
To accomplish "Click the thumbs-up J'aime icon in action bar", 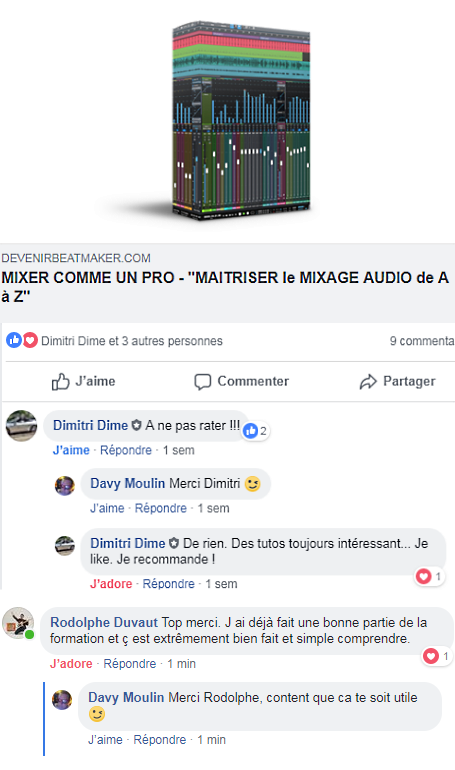I will pyautogui.click(x=61, y=382).
